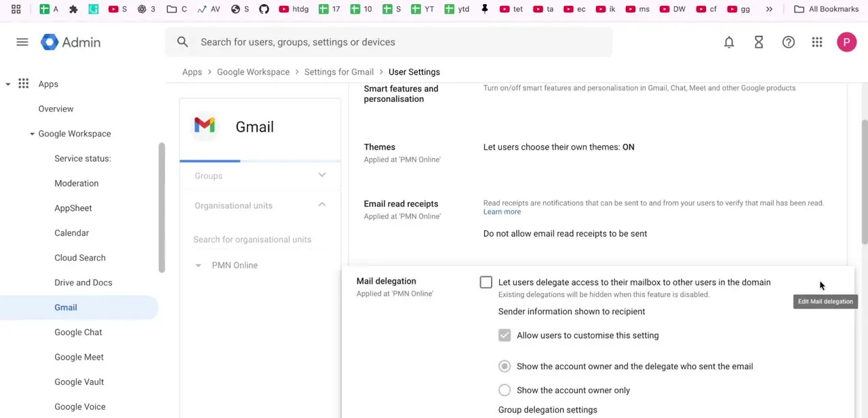Screen dimensions: 868x418
Task: Select Gmail in the sidebar
Action: (66, 307)
